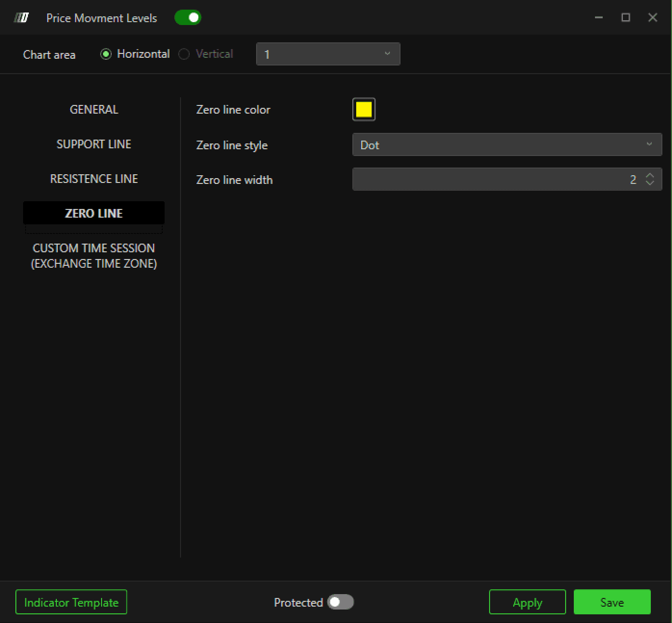Open the chart area number dropdown

tap(328, 54)
